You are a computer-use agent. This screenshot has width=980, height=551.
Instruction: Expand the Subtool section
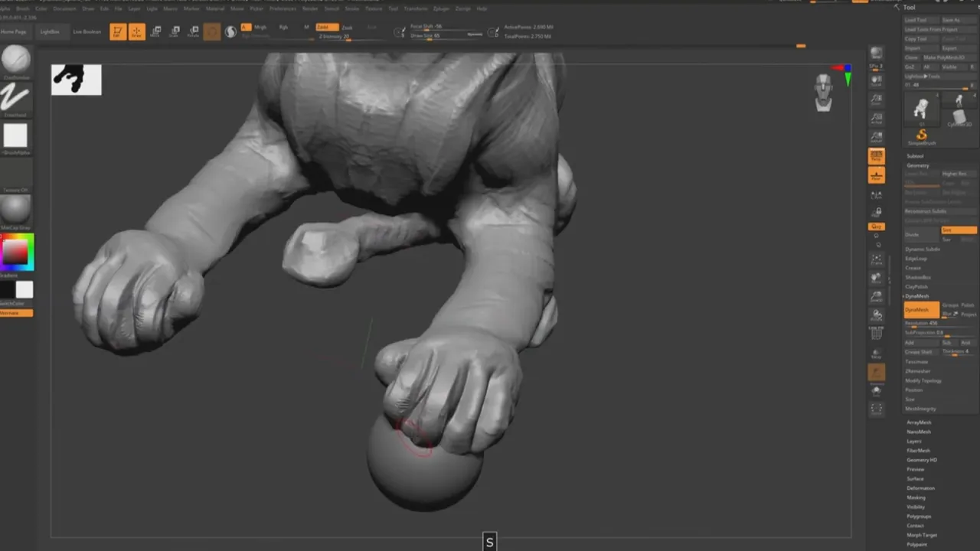point(915,156)
